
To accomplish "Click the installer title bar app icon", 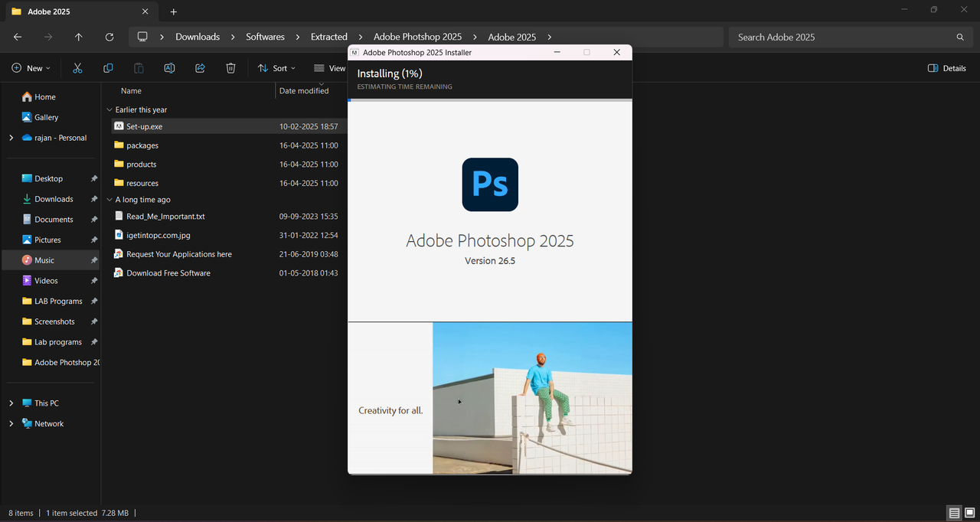I will coord(355,52).
